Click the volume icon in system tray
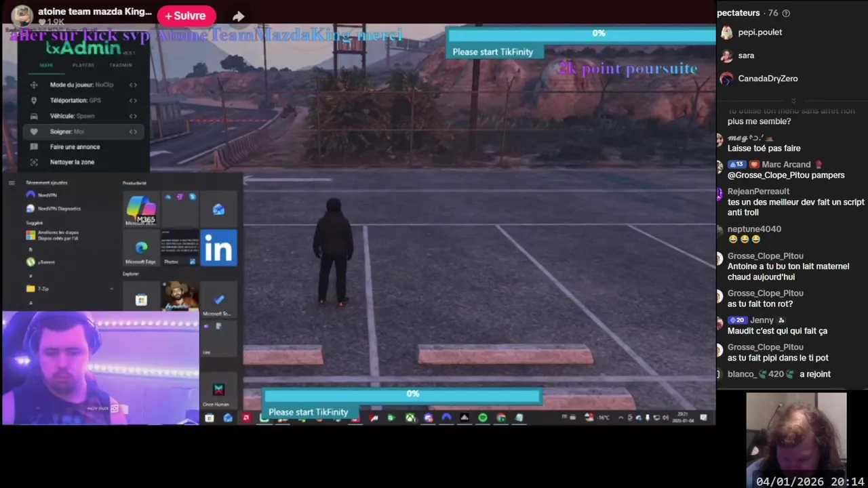The image size is (868, 488). (665, 418)
